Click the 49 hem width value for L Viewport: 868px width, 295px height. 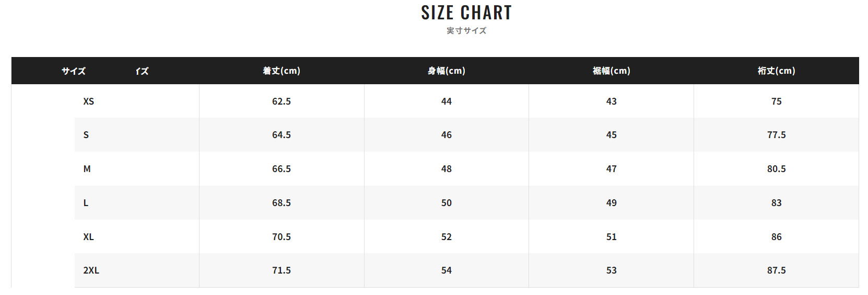(x=612, y=203)
